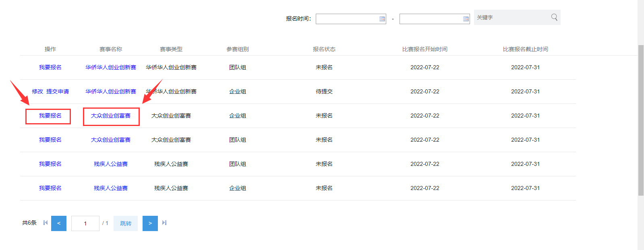Open 大众创业创富赛 name link in 团队组 row
644x250 pixels.
(x=111, y=140)
